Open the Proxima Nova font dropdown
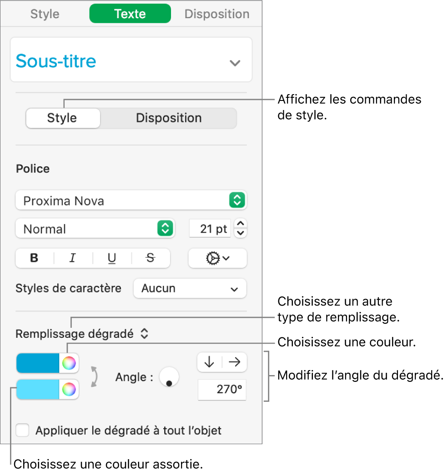 click(131, 200)
